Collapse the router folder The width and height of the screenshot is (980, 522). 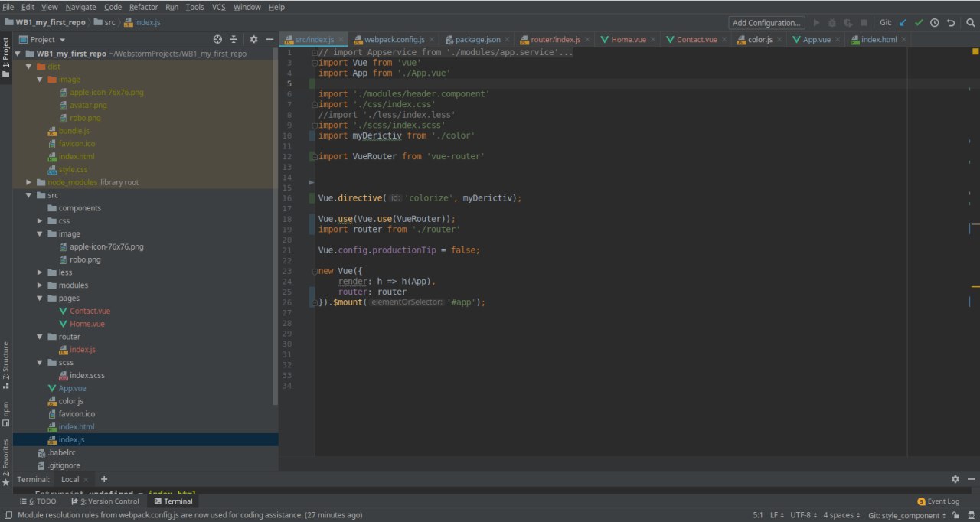pos(40,337)
